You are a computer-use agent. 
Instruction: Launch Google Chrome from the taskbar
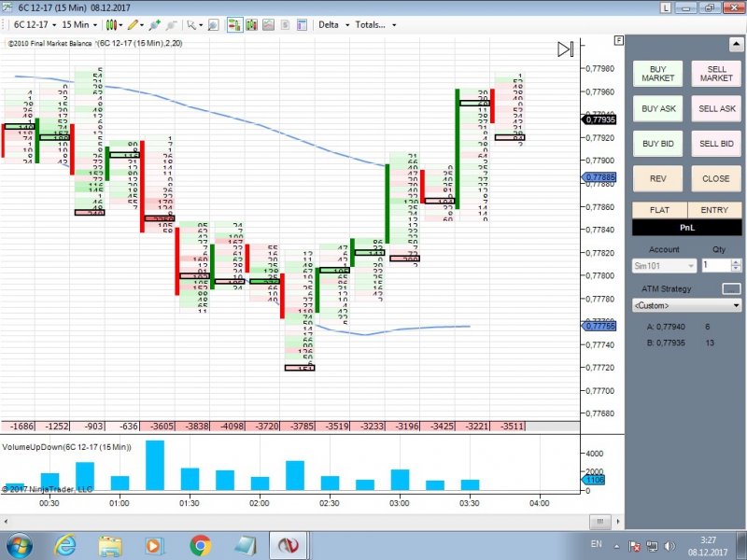[201, 546]
